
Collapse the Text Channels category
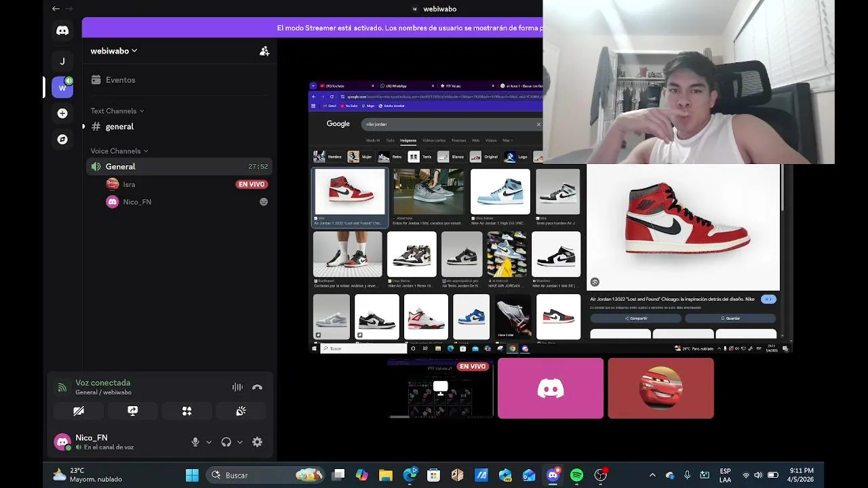pos(117,111)
